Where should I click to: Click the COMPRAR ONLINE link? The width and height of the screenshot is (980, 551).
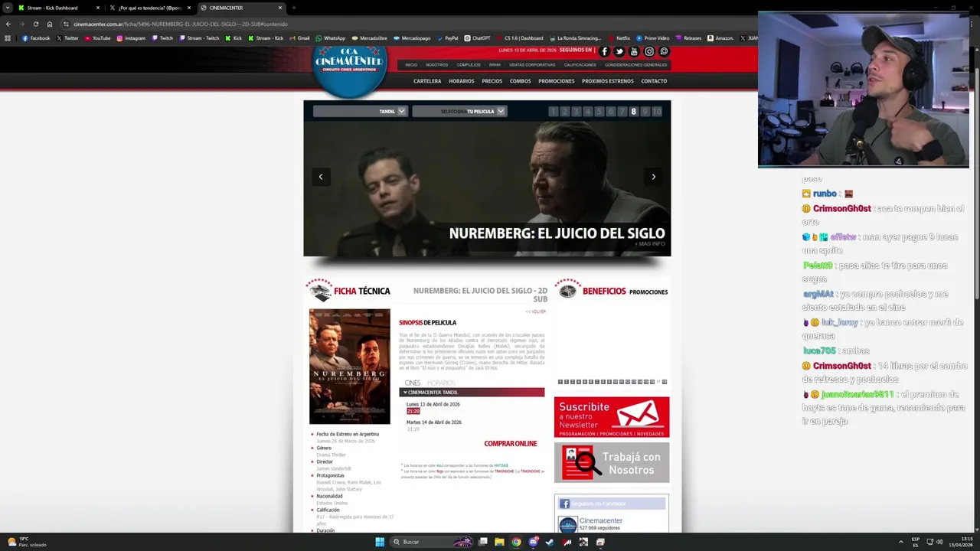(511, 444)
